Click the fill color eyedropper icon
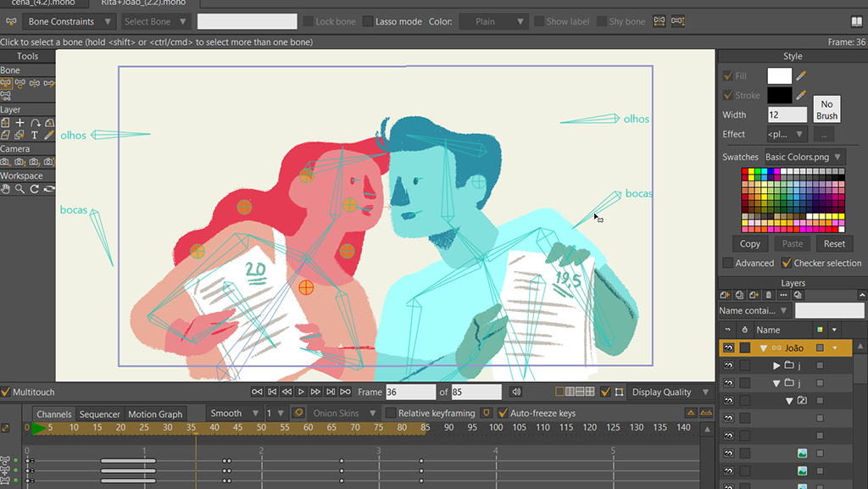Screen dimensions: 868x489 click(801, 76)
